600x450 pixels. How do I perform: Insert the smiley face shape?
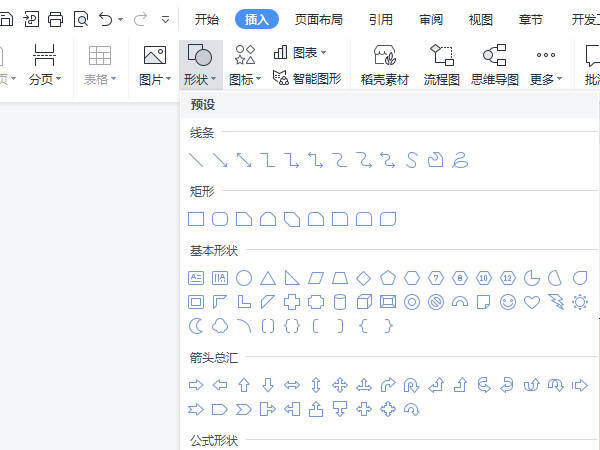point(508,302)
